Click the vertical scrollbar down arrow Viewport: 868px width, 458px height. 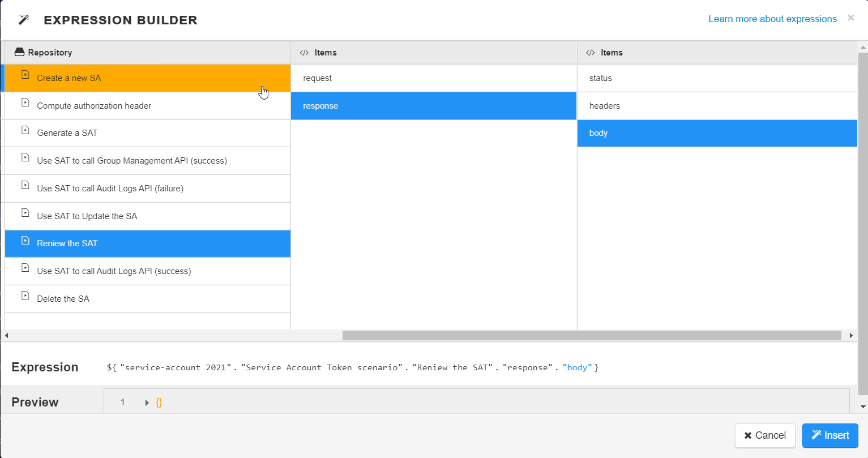[863, 406]
